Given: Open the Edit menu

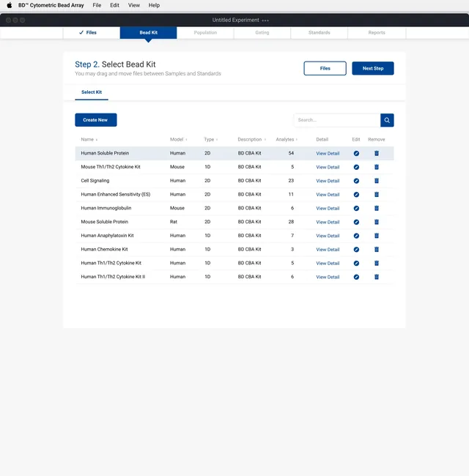Looking at the screenshot, I should [114, 5].
